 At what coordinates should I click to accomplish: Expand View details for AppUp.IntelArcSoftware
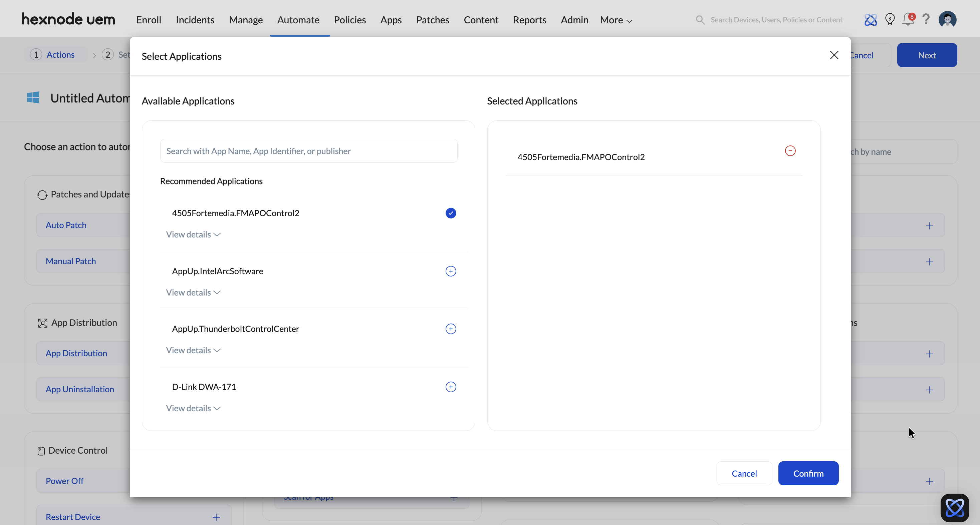coord(193,293)
